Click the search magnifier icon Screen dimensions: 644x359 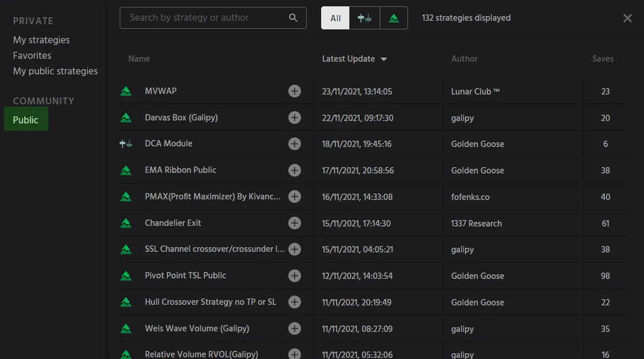[294, 18]
